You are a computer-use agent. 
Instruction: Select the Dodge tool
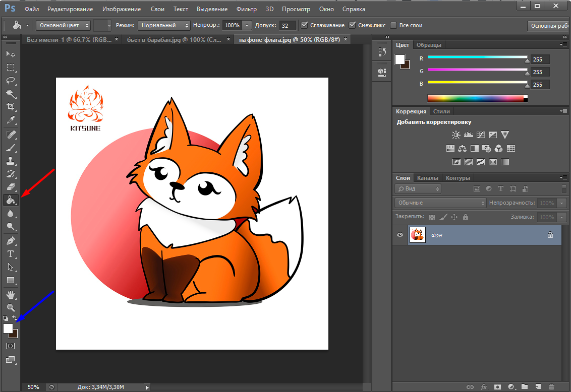click(11, 227)
